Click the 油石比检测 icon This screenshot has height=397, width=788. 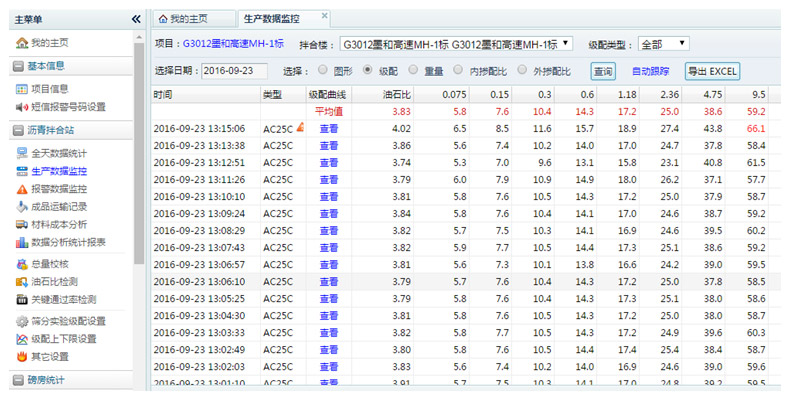coord(22,282)
